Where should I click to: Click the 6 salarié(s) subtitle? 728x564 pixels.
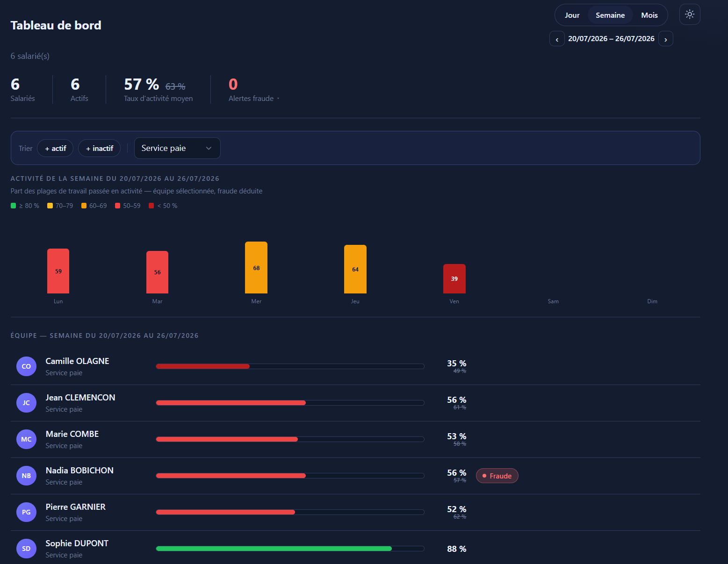pos(30,56)
